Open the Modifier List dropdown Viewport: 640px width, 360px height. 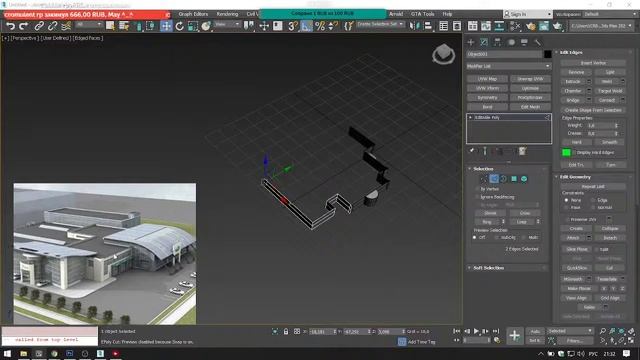point(509,66)
